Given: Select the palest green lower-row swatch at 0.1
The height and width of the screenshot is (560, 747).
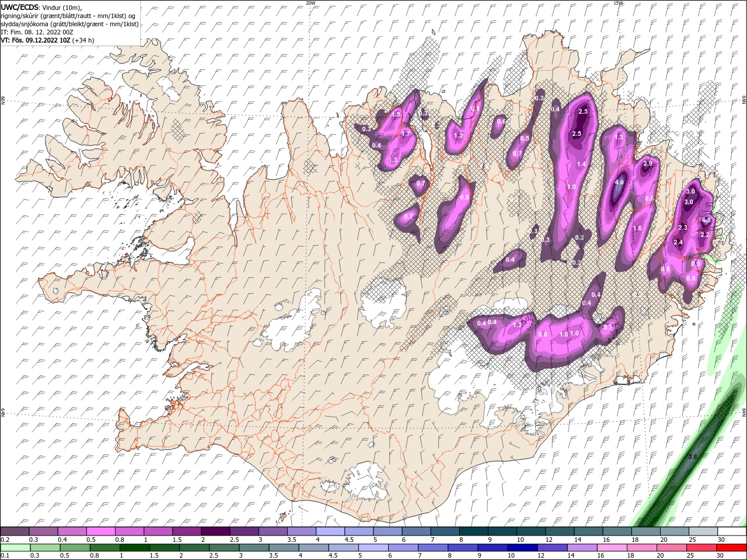Looking at the screenshot, I should tap(15, 548).
